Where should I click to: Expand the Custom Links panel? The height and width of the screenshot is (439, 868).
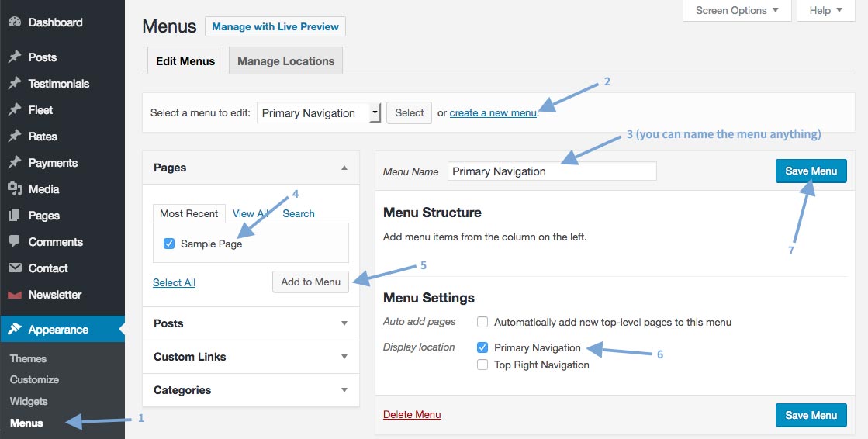[x=251, y=357]
